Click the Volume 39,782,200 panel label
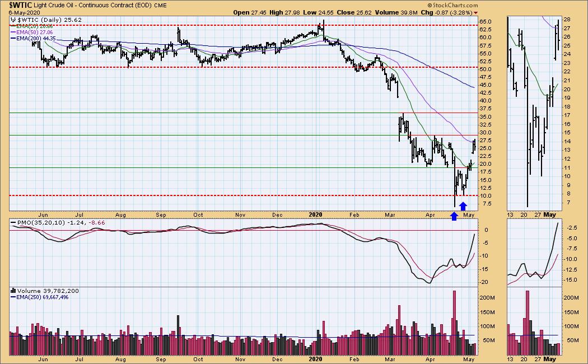588x364 pixels. [x=48, y=291]
